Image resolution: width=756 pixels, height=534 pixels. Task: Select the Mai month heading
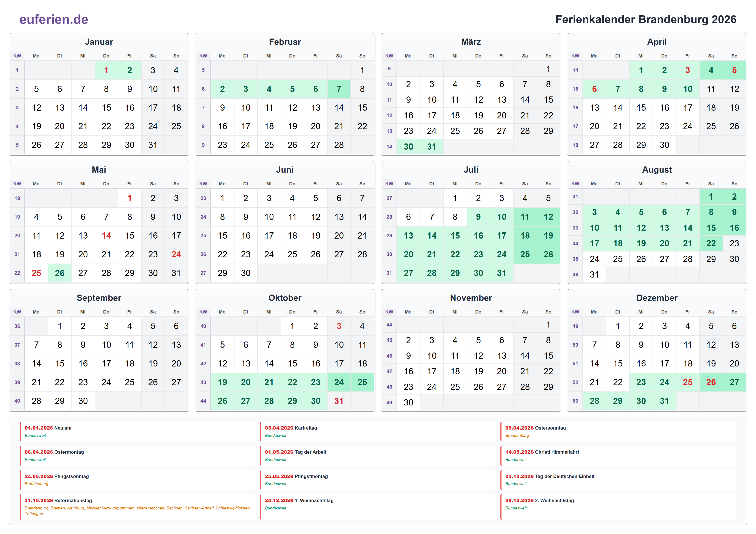point(99,170)
